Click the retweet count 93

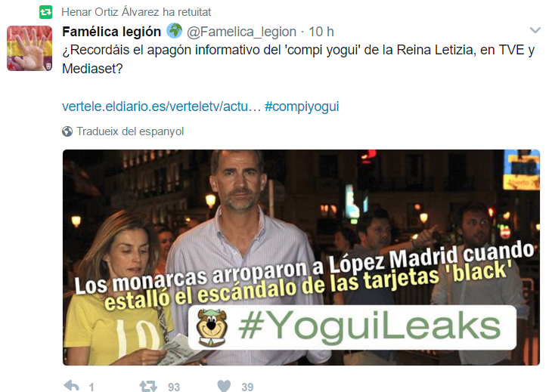(x=174, y=387)
